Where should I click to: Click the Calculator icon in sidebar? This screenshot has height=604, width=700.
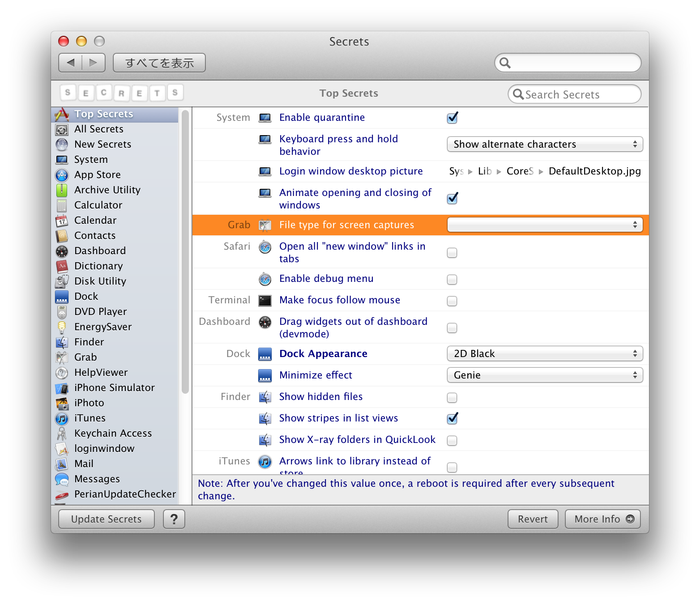coord(62,206)
